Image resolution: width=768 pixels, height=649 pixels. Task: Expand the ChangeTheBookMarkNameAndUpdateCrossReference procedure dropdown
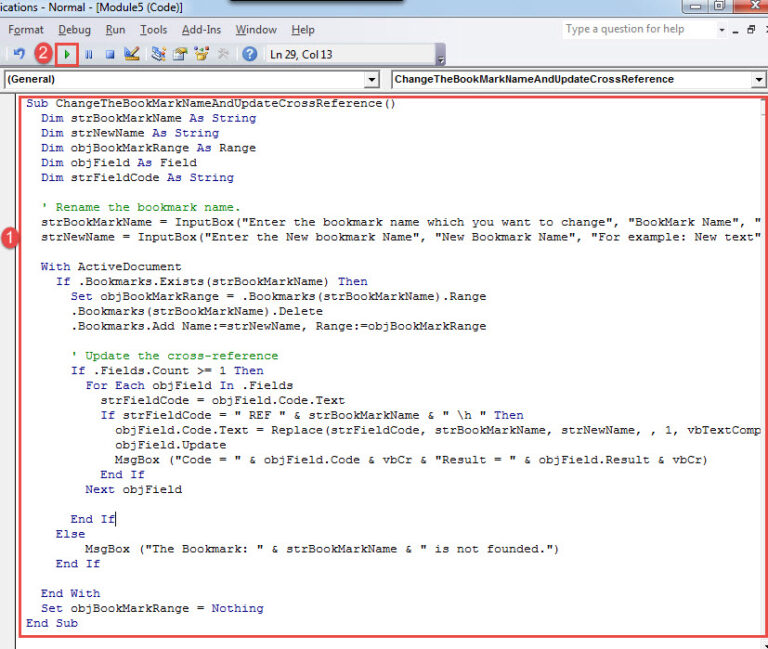pos(757,80)
